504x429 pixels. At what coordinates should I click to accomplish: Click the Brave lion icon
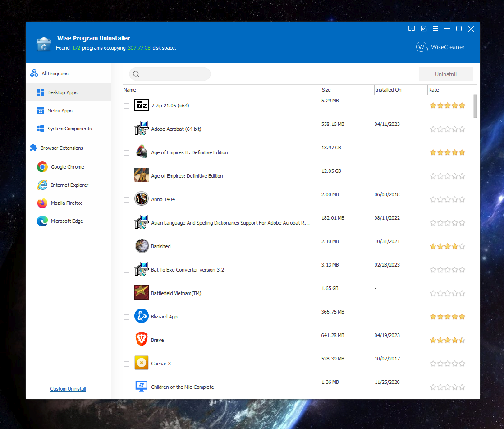coord(142,339)
